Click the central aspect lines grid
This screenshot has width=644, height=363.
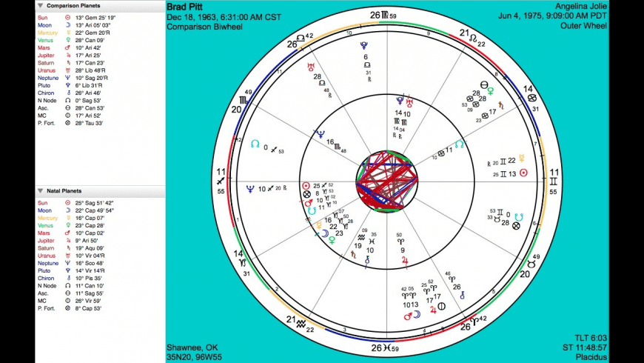(386, 181)
